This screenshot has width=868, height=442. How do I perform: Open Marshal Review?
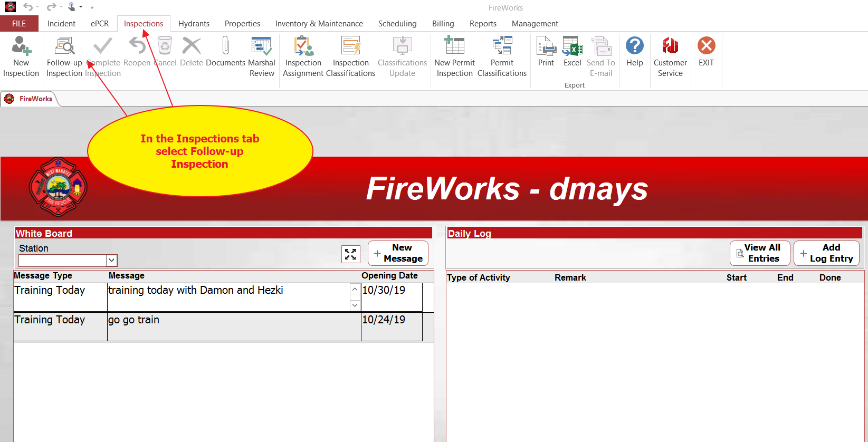tap(262, 56)
